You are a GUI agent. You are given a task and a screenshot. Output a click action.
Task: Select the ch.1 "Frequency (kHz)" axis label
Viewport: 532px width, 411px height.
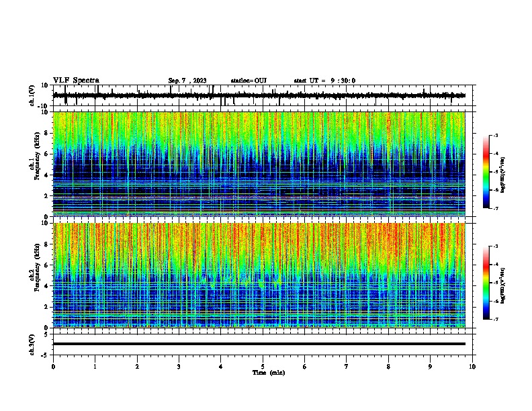coord(37,156)
